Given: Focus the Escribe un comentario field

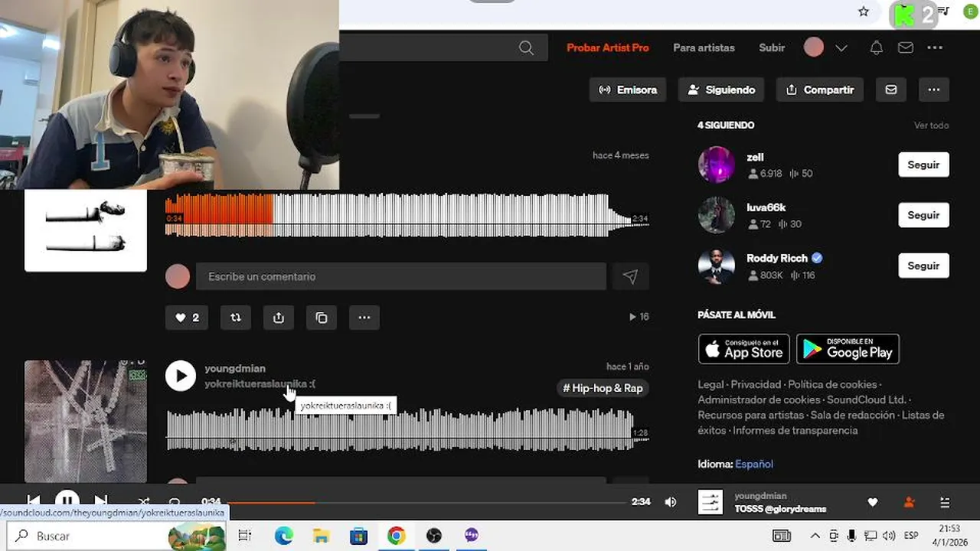Looking at the screenshot, I should click(401, 277).
